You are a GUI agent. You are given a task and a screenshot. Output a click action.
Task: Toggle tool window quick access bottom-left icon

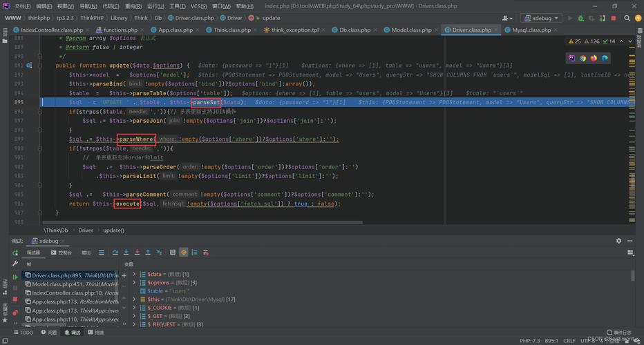[x=5, y=340]
